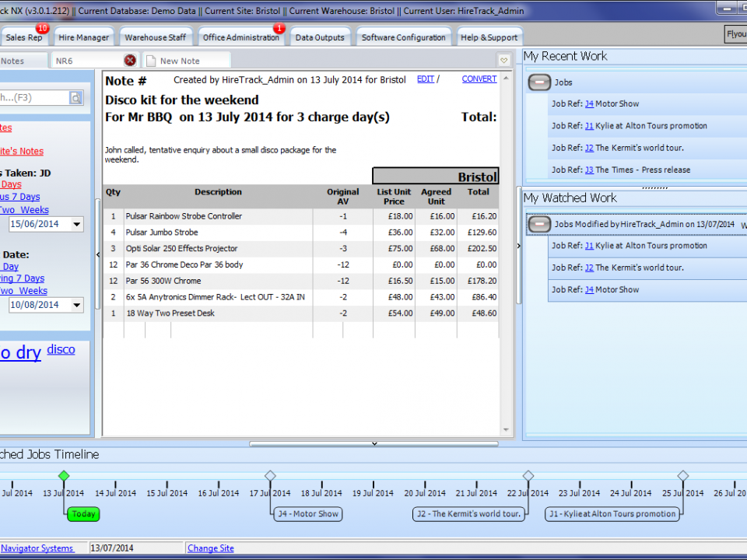747x560 pixels.
Task: Collapse the Jobs group in My Recent Work
Action: pyautogui.click(x=538, y=82)
